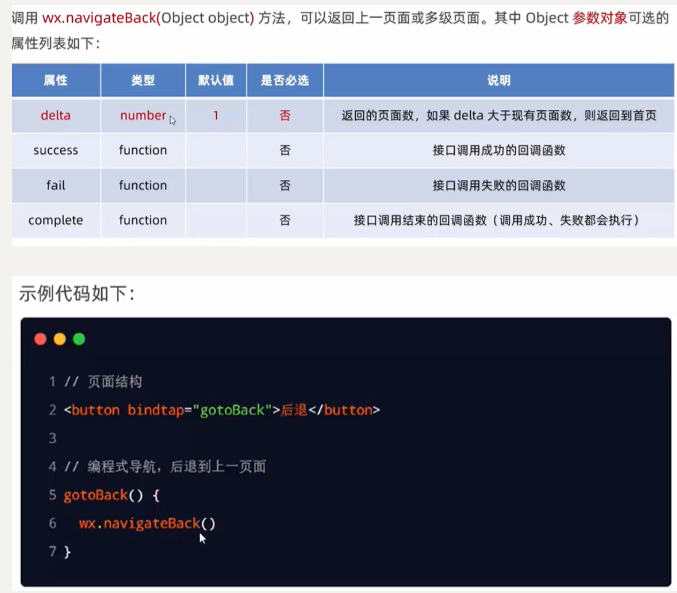Click function type in success row
Image resolution: width=677 pixels, height=593 pixels.
click(143, 150)
